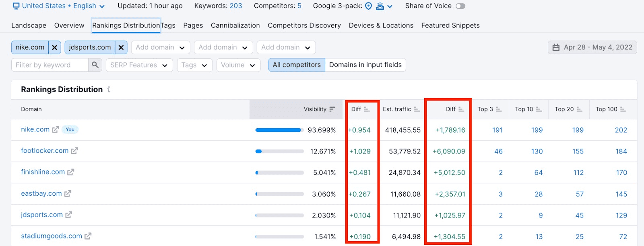Expand the SERP Features dropdown
Viewport: 644px width, 246px height.
(x=139, y=65)
